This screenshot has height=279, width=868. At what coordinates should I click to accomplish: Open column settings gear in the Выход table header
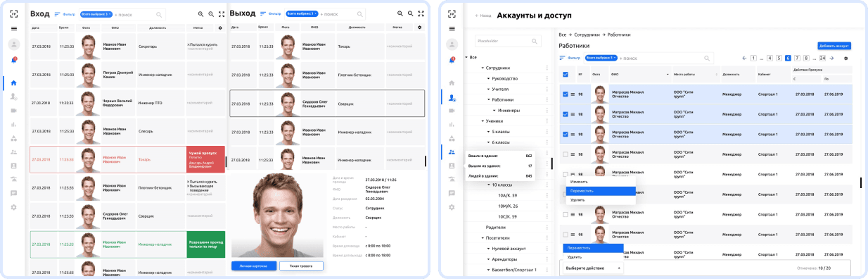coord(419,27)
